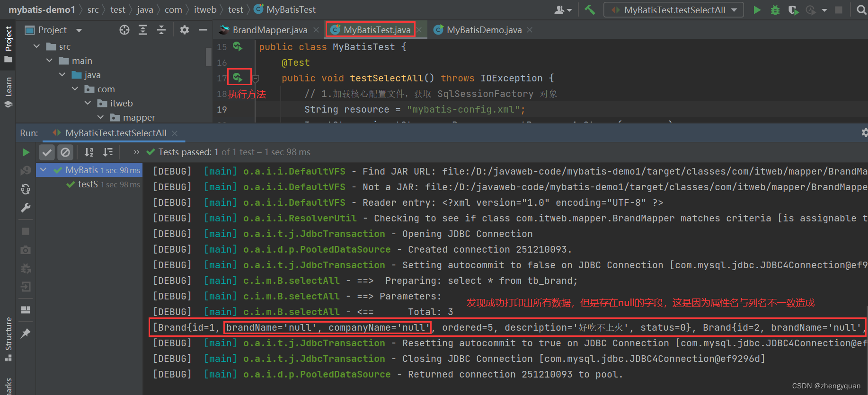Click MyBatisTest class in the breadcrumb bar
The image size is (868, 395).
285,9
